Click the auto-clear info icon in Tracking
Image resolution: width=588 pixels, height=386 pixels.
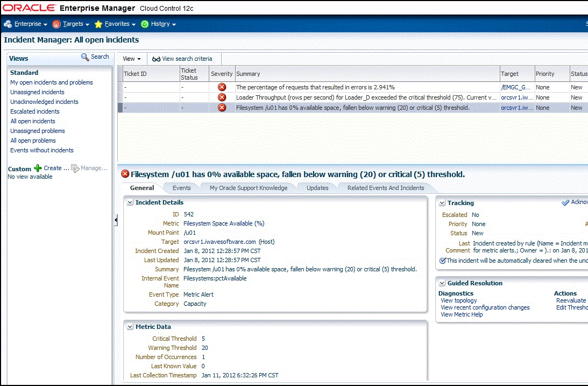[x=443, y=261]
